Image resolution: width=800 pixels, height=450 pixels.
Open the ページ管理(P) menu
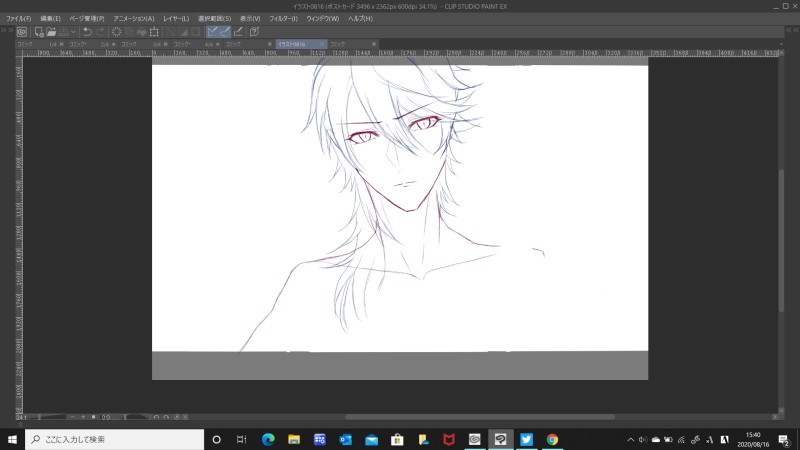point(87,18)
